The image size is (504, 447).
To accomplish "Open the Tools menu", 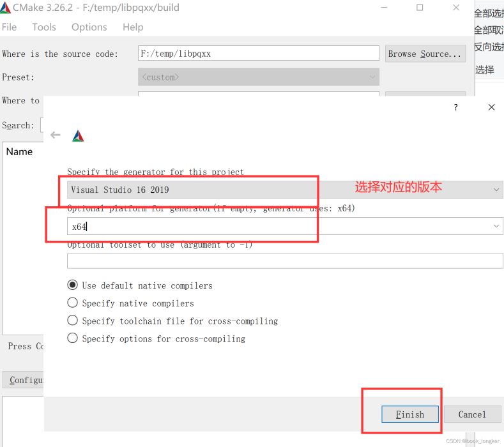I will tap(44, 27).
